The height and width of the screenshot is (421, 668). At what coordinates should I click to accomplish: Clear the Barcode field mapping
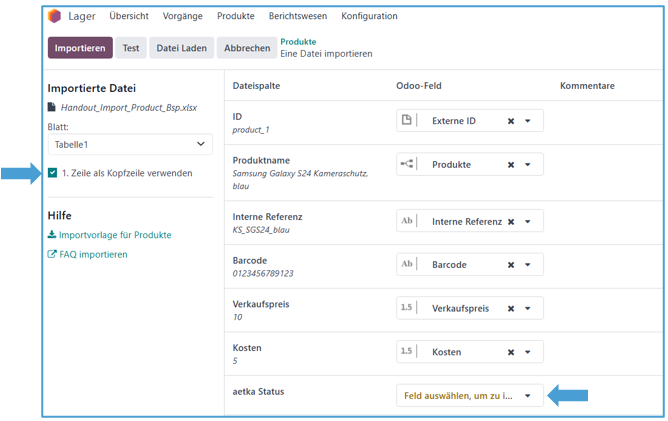coord(510,265)
